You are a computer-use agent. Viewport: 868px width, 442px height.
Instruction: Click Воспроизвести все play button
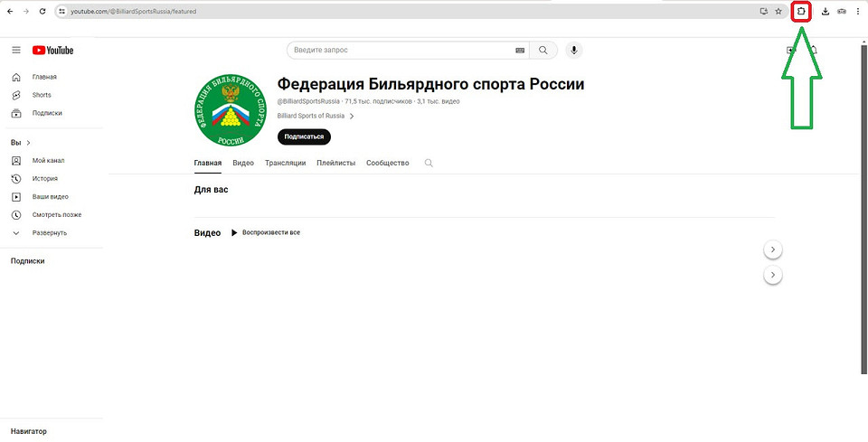coord(265,233)
